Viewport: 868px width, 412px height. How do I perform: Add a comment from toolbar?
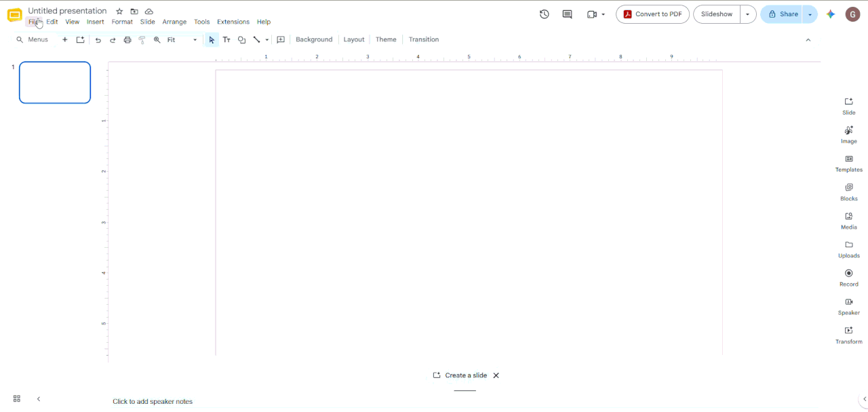[x=281, y=40]
